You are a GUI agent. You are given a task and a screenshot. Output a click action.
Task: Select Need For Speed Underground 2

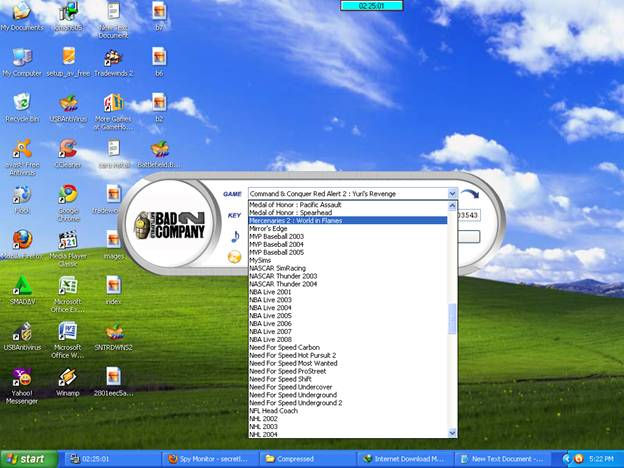[x=348, y=403]
